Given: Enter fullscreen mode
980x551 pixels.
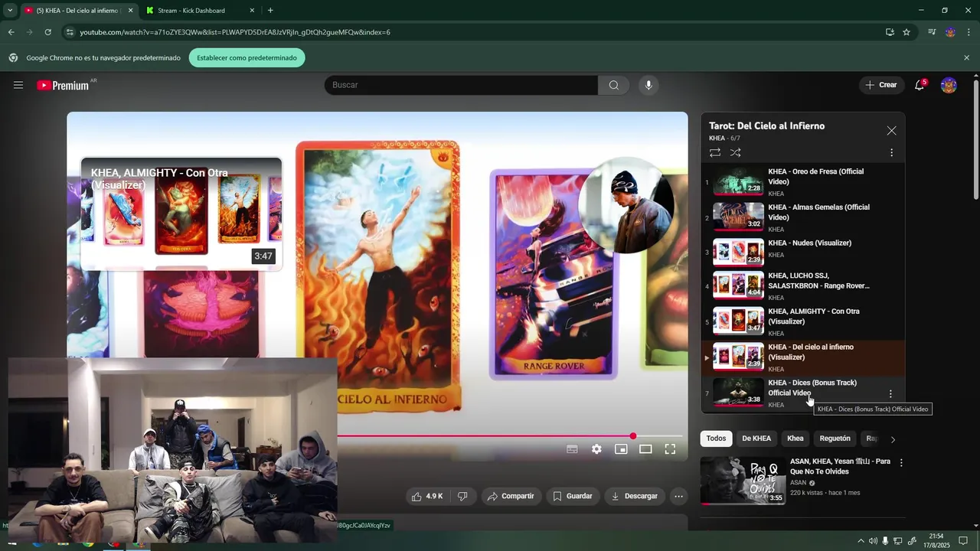Looking at the screenshot, I should click(x=670, y=449).
